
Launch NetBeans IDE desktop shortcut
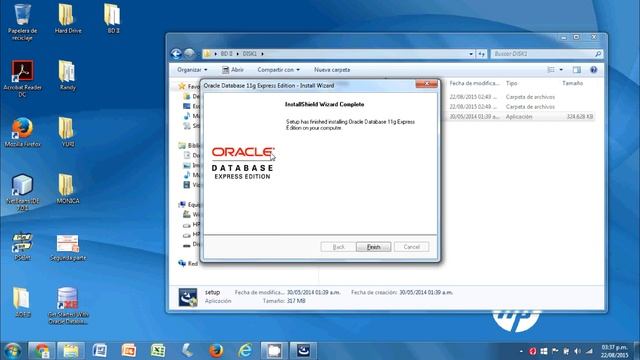(x=22, y=193)
